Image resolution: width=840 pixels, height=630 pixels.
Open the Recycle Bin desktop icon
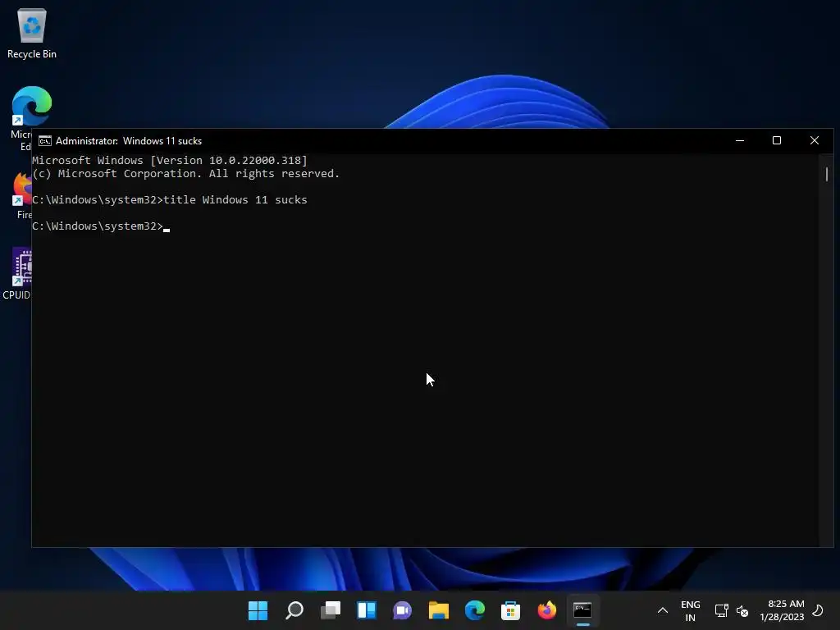click(x=32, y=33)
